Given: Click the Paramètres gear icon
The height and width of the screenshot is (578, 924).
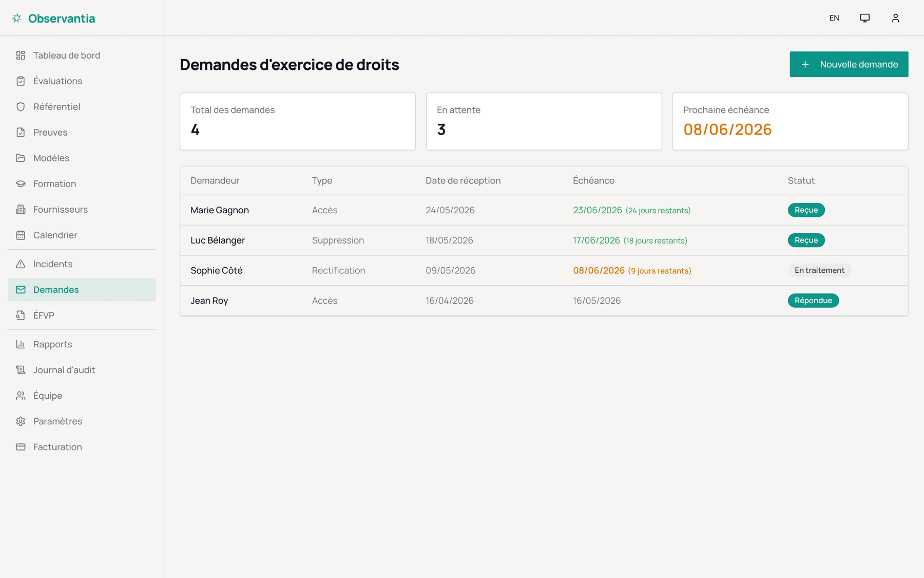Looking at the screenshot, I should (21, 421).
